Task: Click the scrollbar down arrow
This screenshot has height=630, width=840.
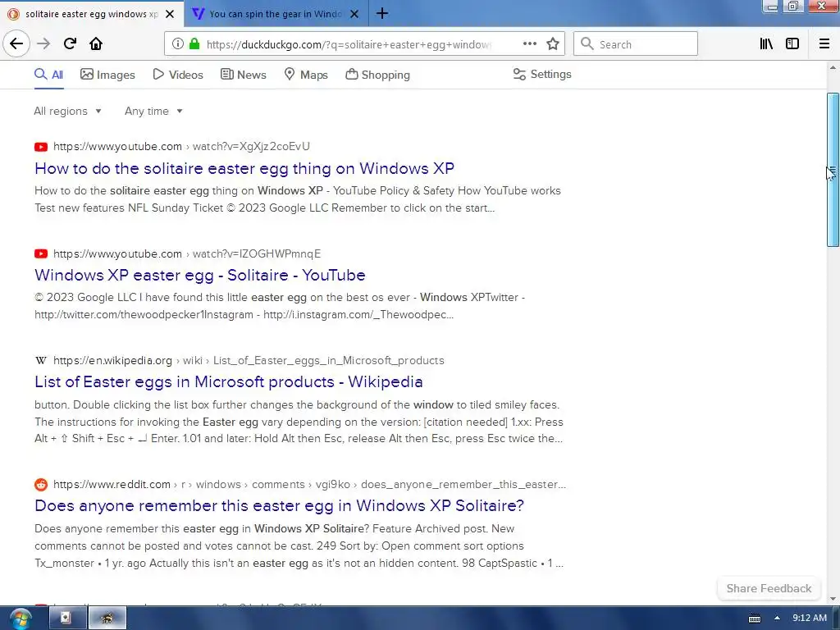Action: pos(833,598)
